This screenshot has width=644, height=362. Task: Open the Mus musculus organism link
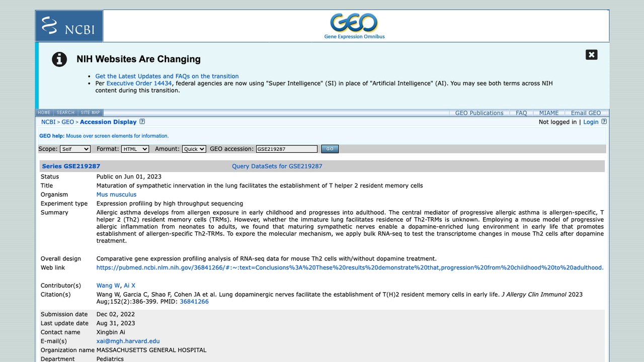(116, 195)
